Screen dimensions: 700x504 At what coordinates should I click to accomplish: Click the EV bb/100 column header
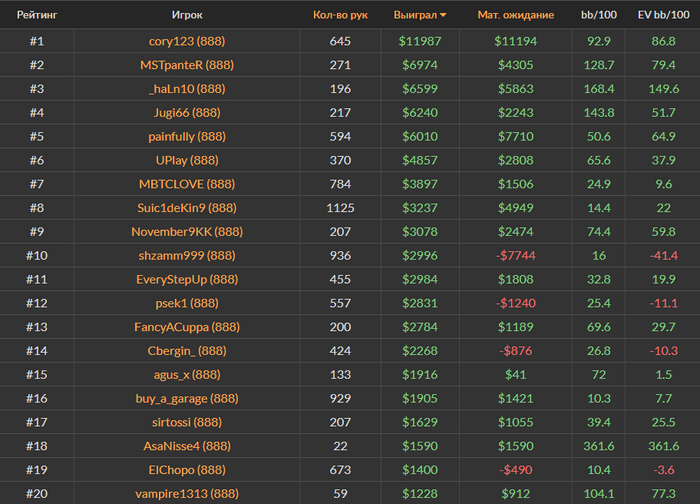(661, 15)
